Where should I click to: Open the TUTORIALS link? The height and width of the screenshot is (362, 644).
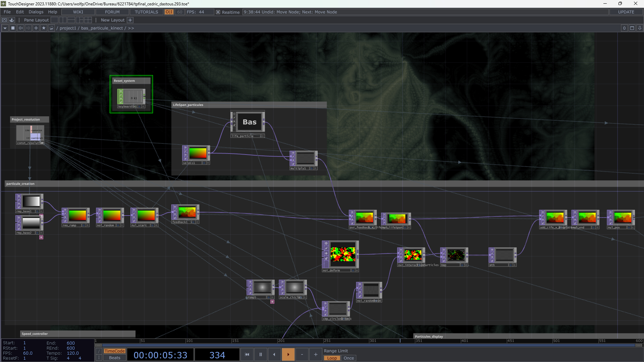coord(146,12)
